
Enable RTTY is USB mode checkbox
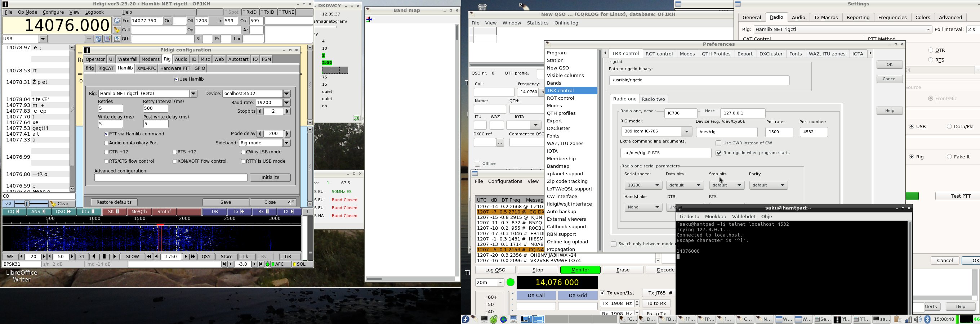243,161
